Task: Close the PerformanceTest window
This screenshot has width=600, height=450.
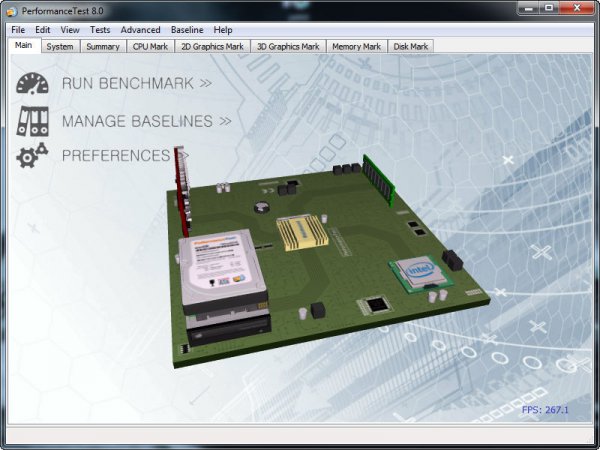Action: click(x=577, y=8)
